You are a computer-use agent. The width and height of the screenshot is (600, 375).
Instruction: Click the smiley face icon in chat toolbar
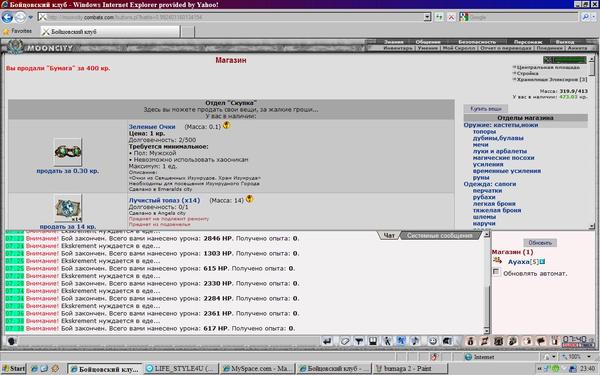[x=432, y=341]
